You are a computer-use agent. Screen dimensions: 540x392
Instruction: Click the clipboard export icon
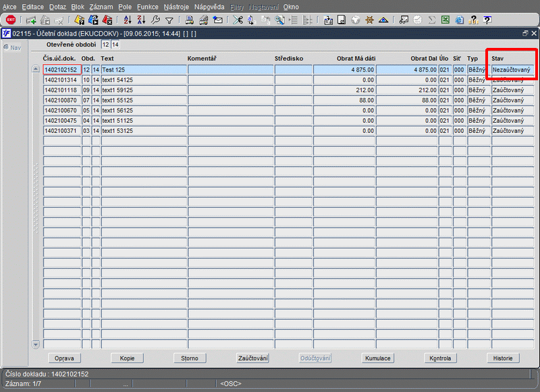pyautogui.click(x=328, y=20)
